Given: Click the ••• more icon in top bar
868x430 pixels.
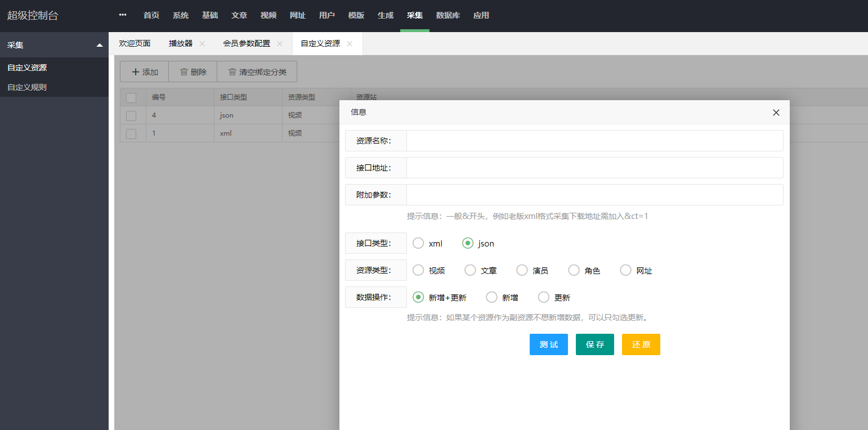Looking at the screenshot, I should click(123, 15).
